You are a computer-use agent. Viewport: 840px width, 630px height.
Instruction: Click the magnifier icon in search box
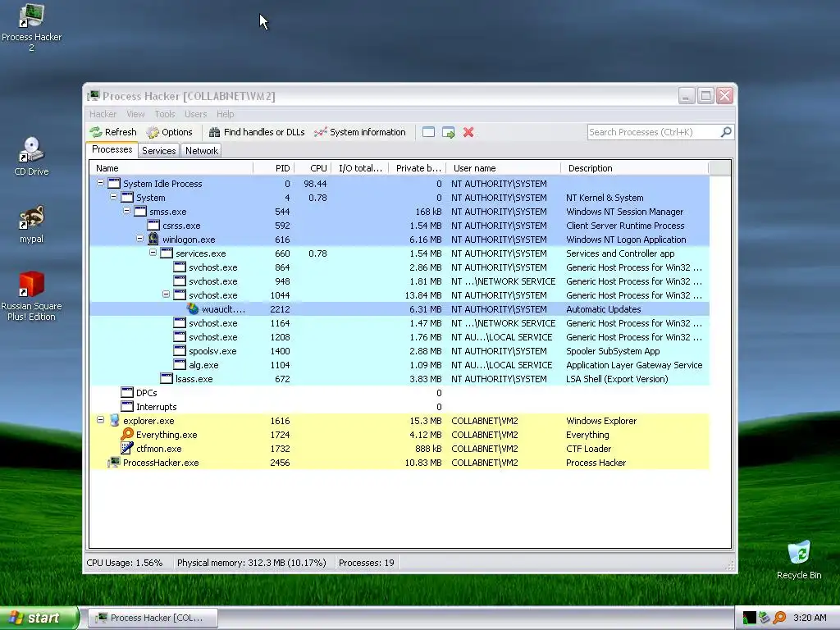tap(726, 132)
